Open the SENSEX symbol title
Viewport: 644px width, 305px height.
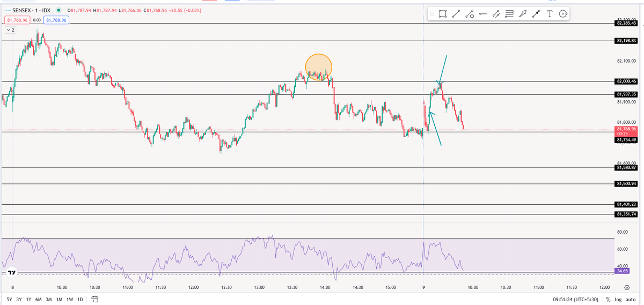30,10
